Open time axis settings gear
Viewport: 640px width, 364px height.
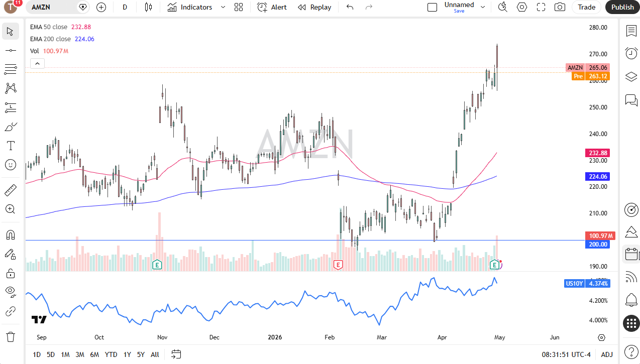click(602, 337)
